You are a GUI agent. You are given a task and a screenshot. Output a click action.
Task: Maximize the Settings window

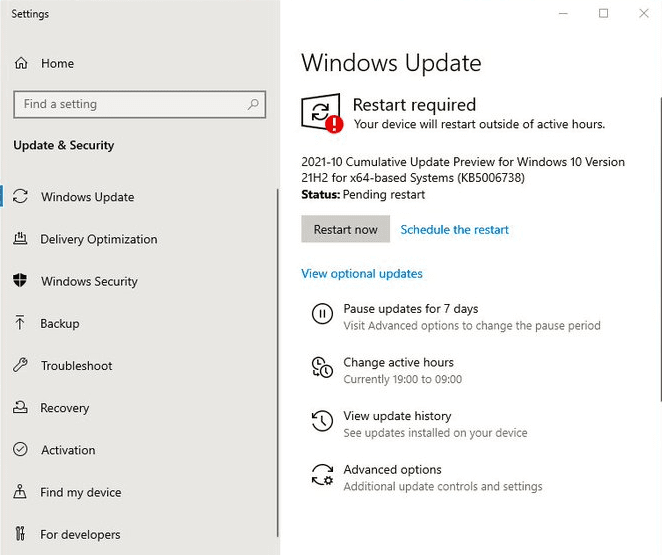coord(603,14)
